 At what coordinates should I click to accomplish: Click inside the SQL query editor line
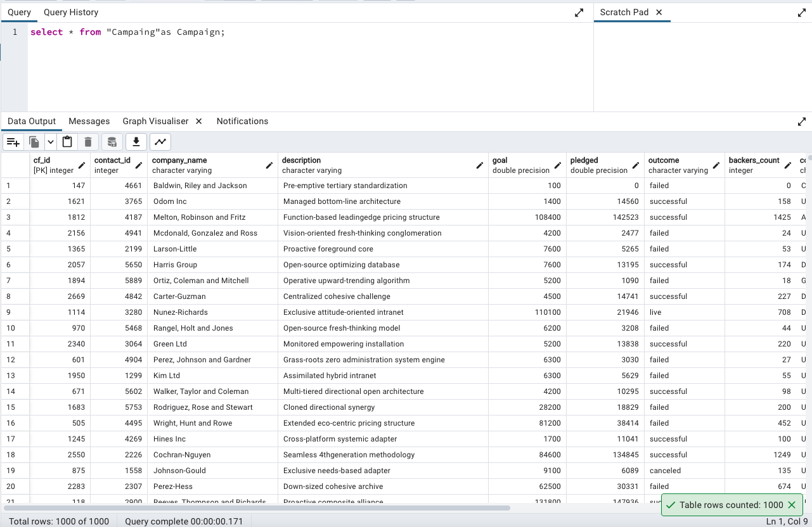coord(127,32)
